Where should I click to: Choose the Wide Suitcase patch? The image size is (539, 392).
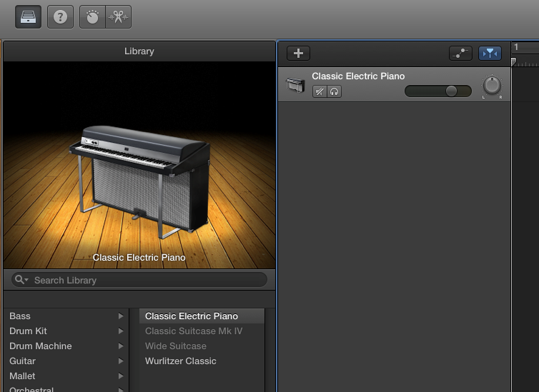point(202,346)
